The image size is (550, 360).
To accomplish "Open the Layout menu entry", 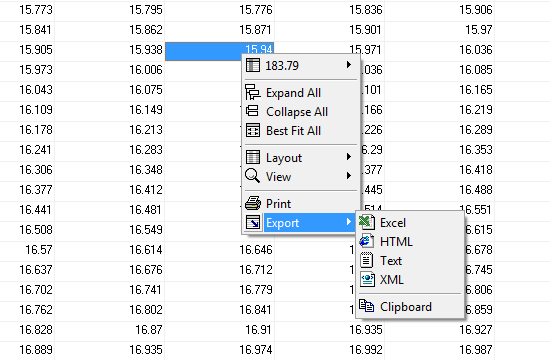I will [x=301, y=158].
